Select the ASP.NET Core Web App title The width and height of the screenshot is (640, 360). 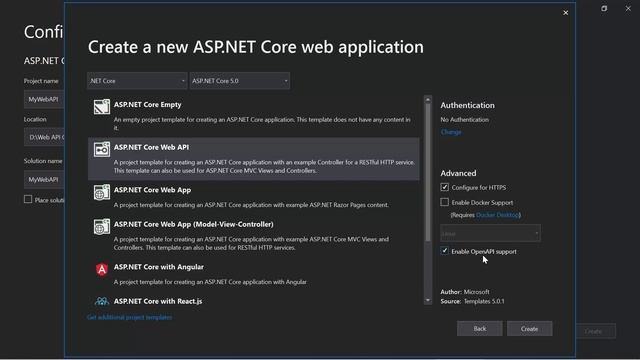click(152, 190)
